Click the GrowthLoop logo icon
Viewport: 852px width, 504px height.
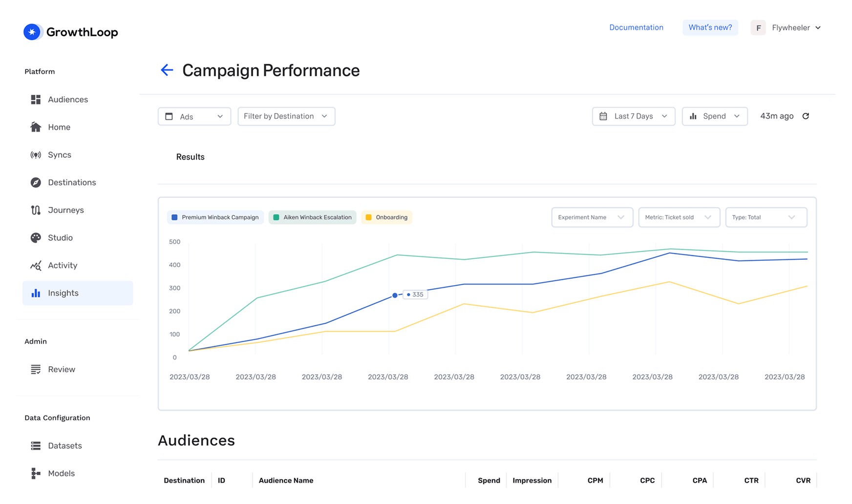pos(32,32)
